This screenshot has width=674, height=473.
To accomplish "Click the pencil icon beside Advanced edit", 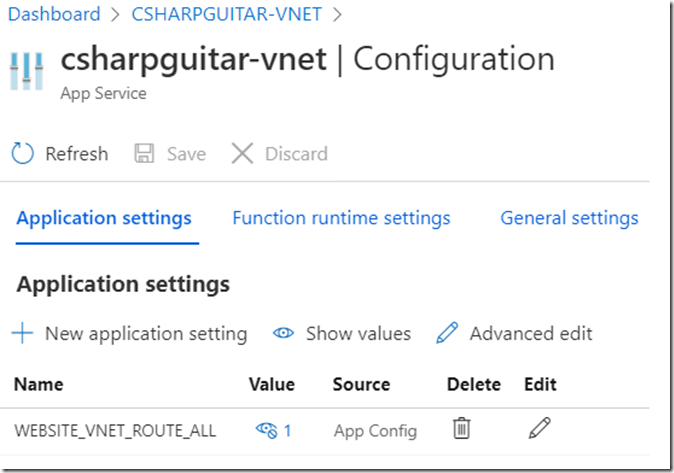I will pyautogui.click(x=447, y=333).
